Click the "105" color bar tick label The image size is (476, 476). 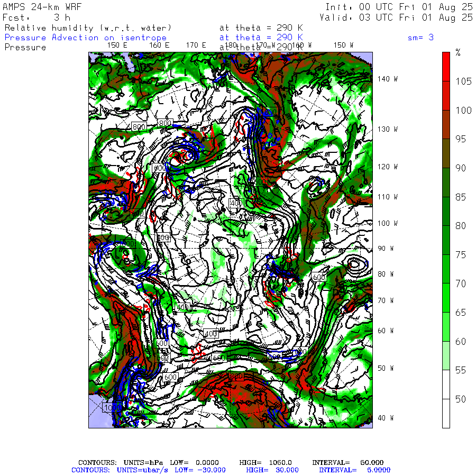(x=463, y=81)
